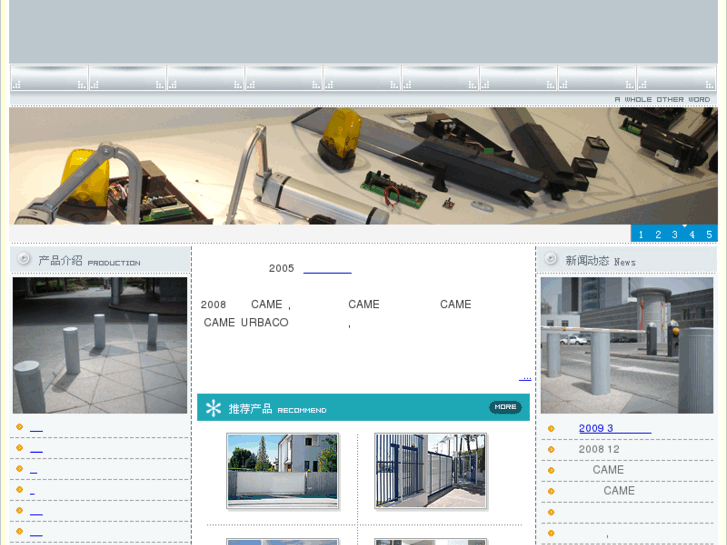Click the arrow icon beside 产品介绍 heading
Image resolution: width=727 pixels, height=545 pixels.
tap(24, 259)
